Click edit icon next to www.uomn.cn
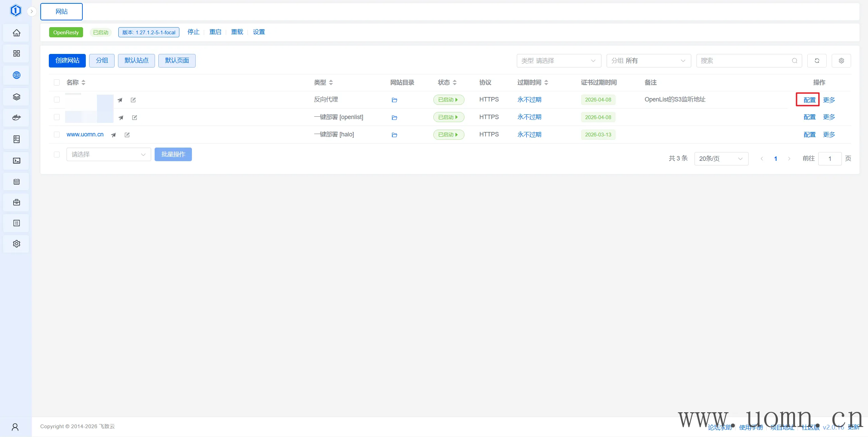Screen dimensions: 868x437 pos(127,135)
